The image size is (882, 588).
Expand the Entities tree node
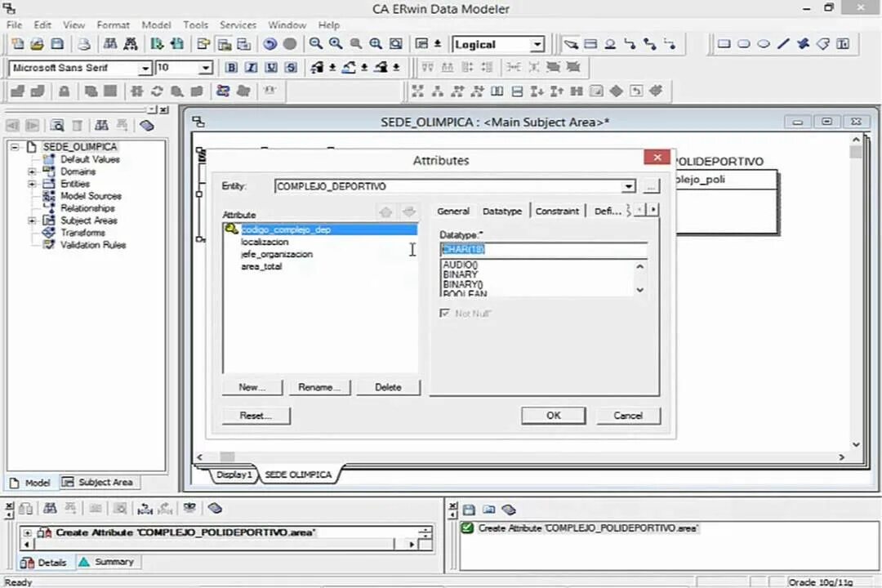[x=32, y=184]
